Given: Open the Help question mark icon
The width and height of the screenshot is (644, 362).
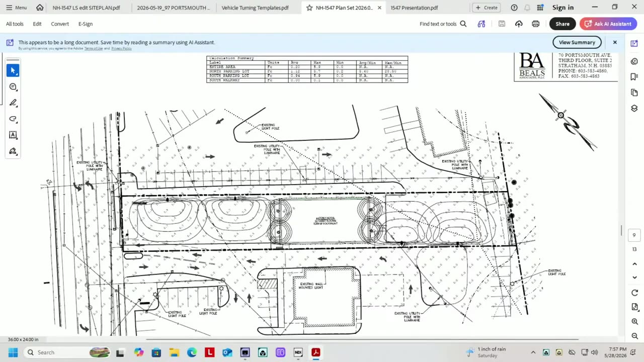Looking at the screenshot, I should click(x=514, y=8).
